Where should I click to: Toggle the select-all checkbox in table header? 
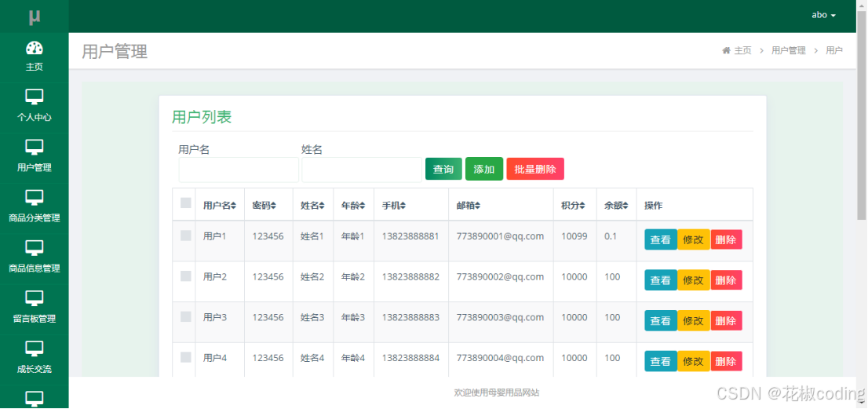click(185, 203)
